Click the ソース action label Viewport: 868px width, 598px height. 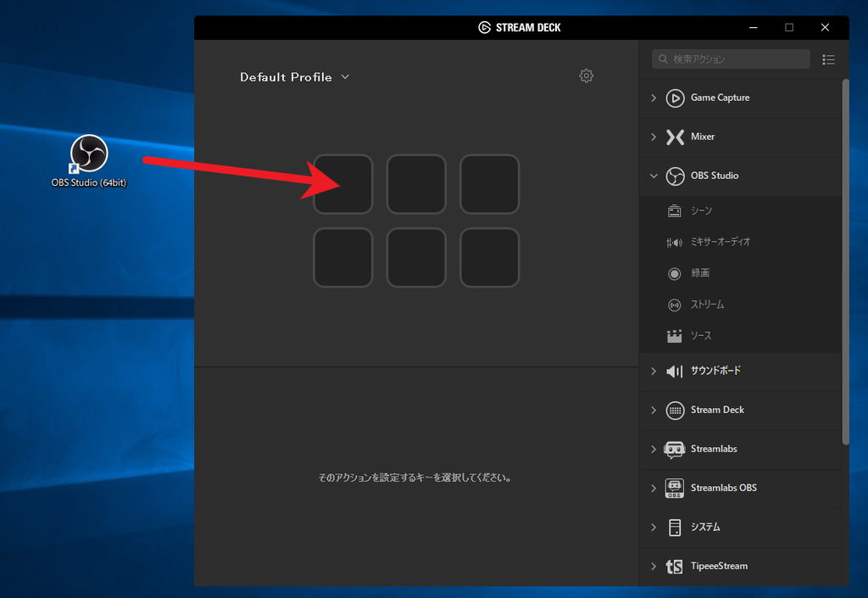701,336
